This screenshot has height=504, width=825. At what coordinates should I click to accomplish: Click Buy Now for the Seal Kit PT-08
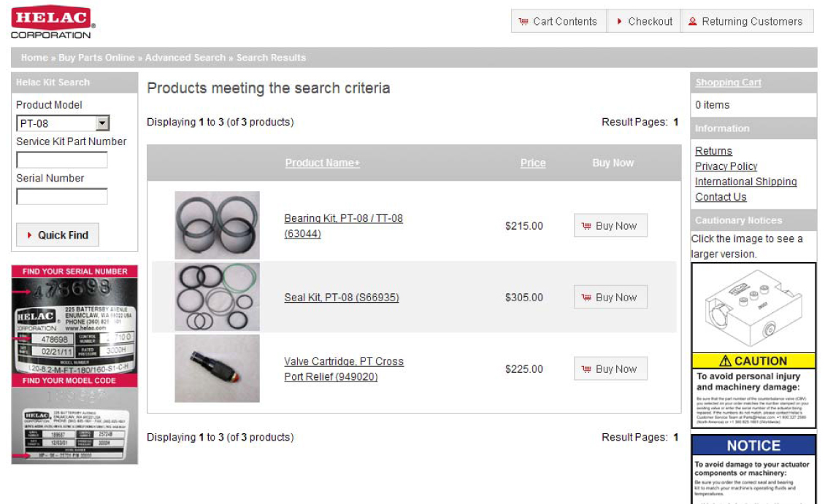pyautogui.click(x=610, y=297)
